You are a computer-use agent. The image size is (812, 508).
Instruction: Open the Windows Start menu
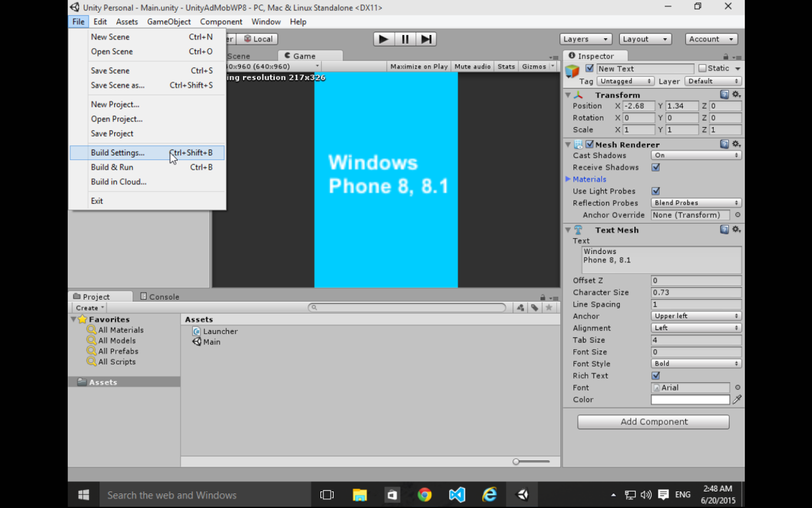click(84, 495)
